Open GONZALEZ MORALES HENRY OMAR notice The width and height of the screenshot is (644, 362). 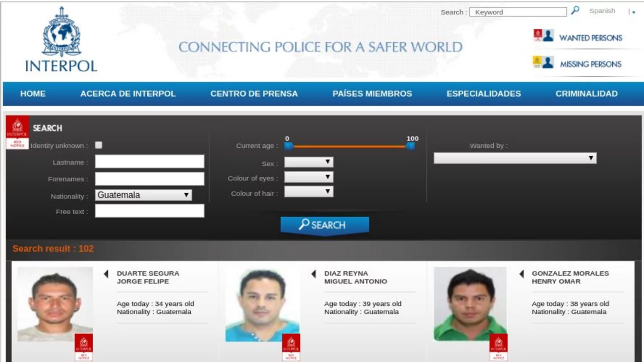(x=570, y=277)
